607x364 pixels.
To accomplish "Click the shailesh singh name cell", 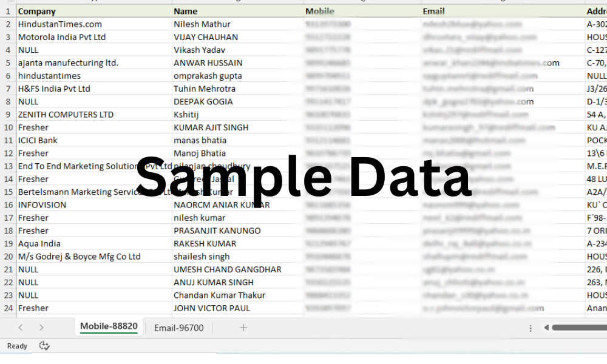I will point(238,257).
